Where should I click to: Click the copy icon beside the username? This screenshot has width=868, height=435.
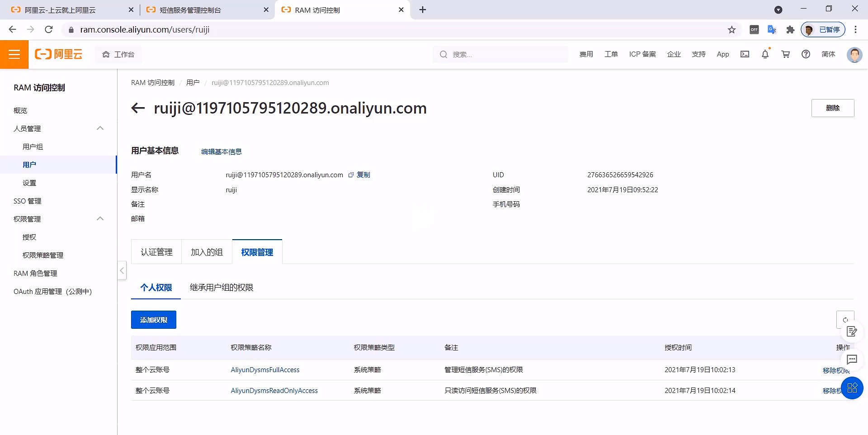click(x=351, y=175)
